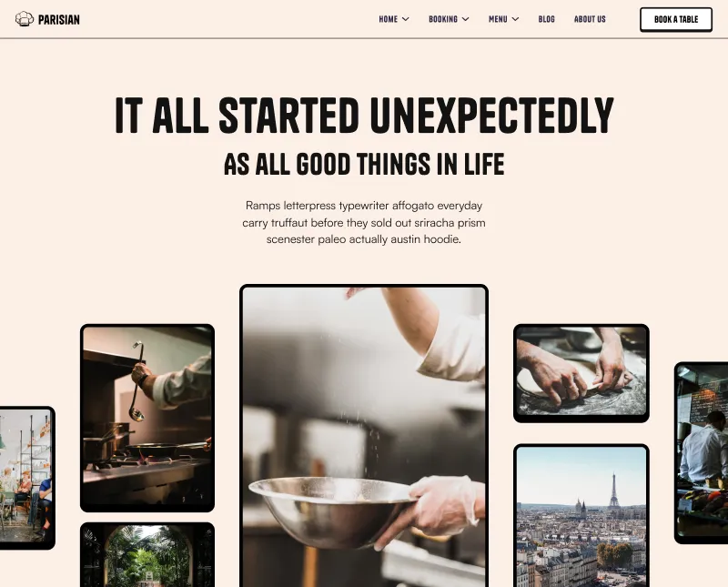
Task: Open the Home nav item
Action: pyautogui.click(x=389, y=19)
